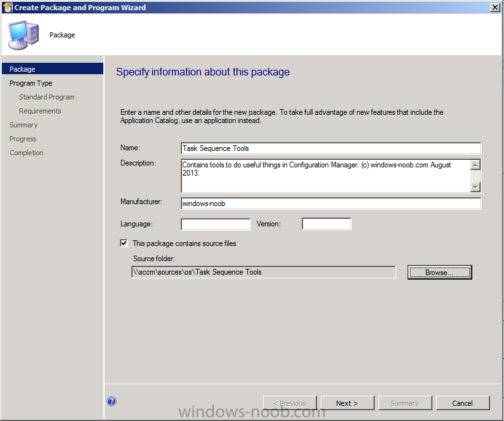Viewport: 504px width, 421px height.
Task: Click inside the Description text box
Action: (326, 176)
